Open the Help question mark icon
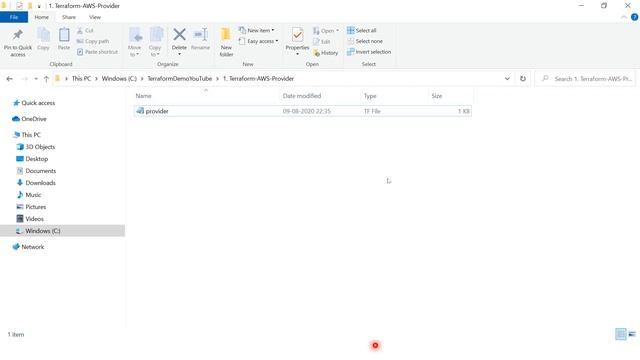Viewport: 640px width, 360px height. pyautogui.click(x=635, y=17)
